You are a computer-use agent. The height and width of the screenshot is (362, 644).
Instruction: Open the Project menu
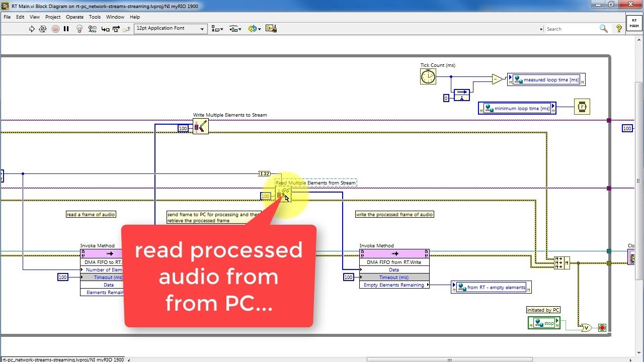click(53, 17)
